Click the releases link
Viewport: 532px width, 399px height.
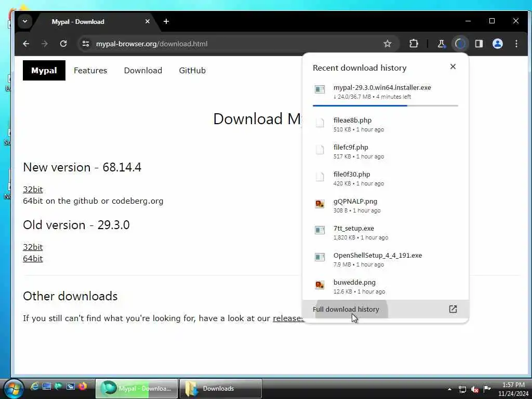point(288,318)
